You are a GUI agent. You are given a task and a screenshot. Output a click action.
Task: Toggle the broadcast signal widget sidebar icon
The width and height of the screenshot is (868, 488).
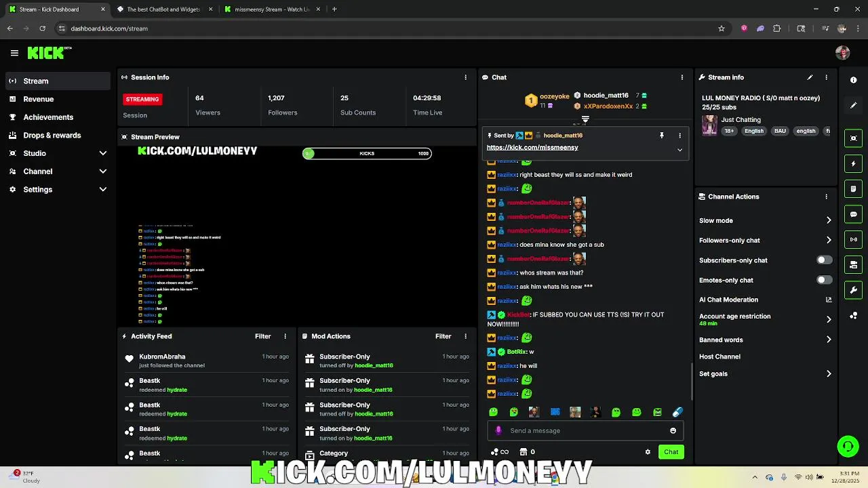click(x=854, y=239)
